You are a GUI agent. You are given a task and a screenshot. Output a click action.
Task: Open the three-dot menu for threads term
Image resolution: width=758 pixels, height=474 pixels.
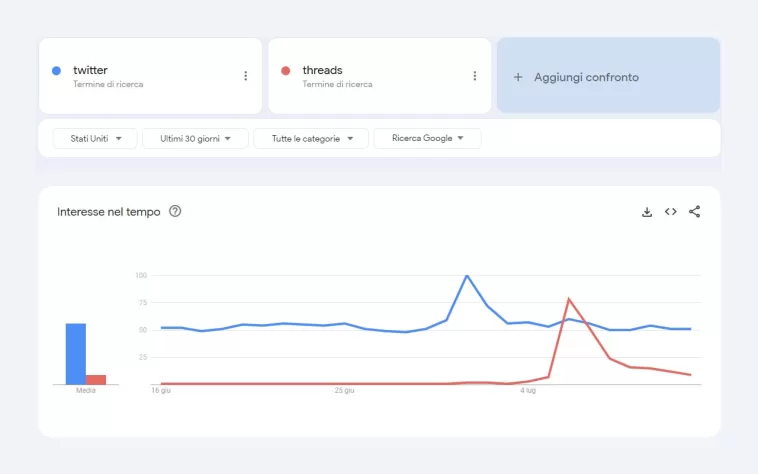pyautogui.click(x=475, y=76)
